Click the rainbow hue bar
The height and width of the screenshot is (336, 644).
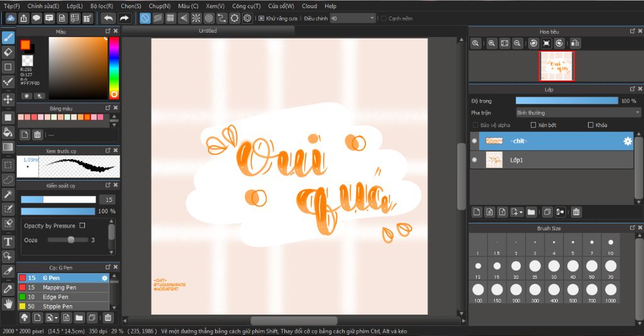114,68
